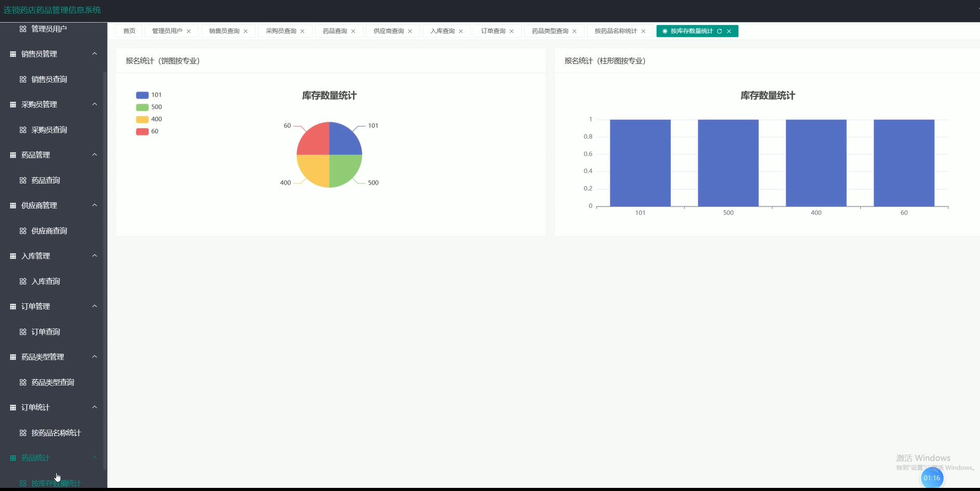Close the 按库存数量统计 tab
This screenshot has width=980, height=491.
coord(729,31)
